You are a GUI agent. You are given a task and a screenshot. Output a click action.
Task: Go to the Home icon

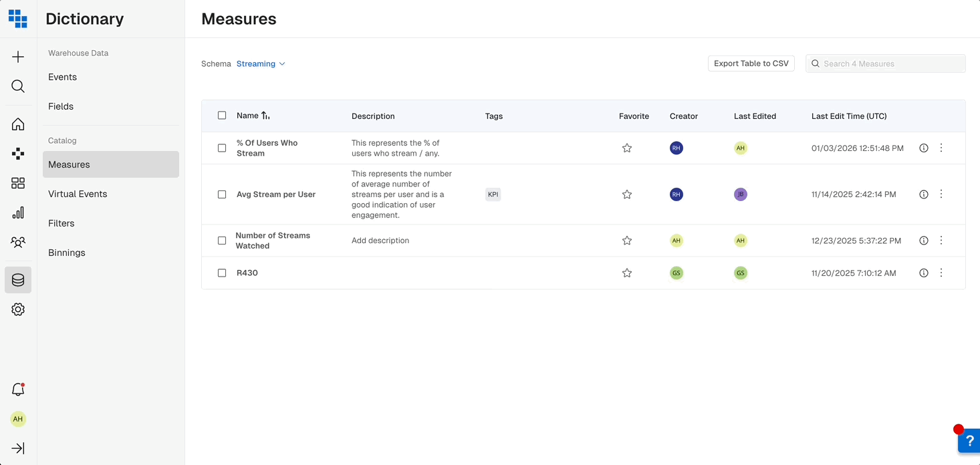pyautogui.click(x=18, y=124)
